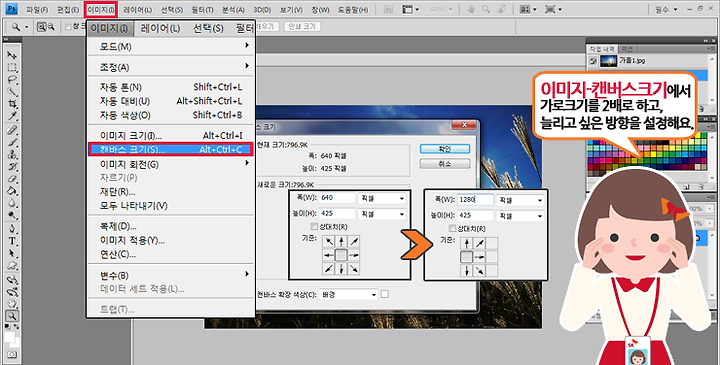
Task: Open the 편집(E) menu
Action: [68, 10]
